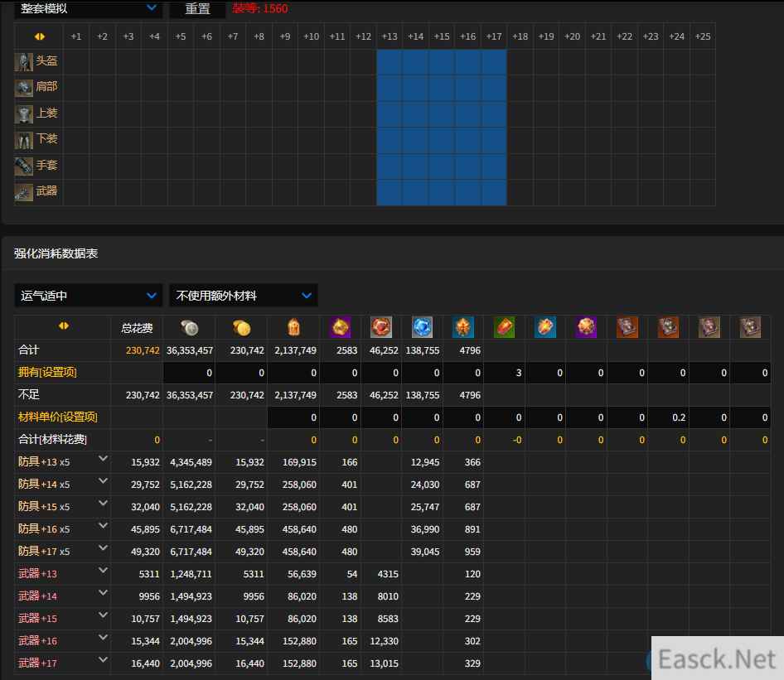Click the orange 230,742 total cost value
This screenshot has height=680, width=784.
143,350
